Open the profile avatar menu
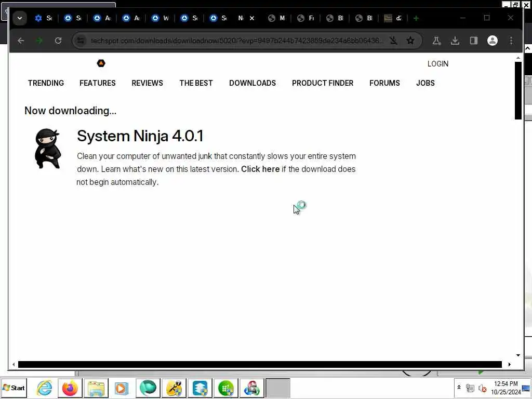Viewport: 532px width, 399px height. [493, 41]
